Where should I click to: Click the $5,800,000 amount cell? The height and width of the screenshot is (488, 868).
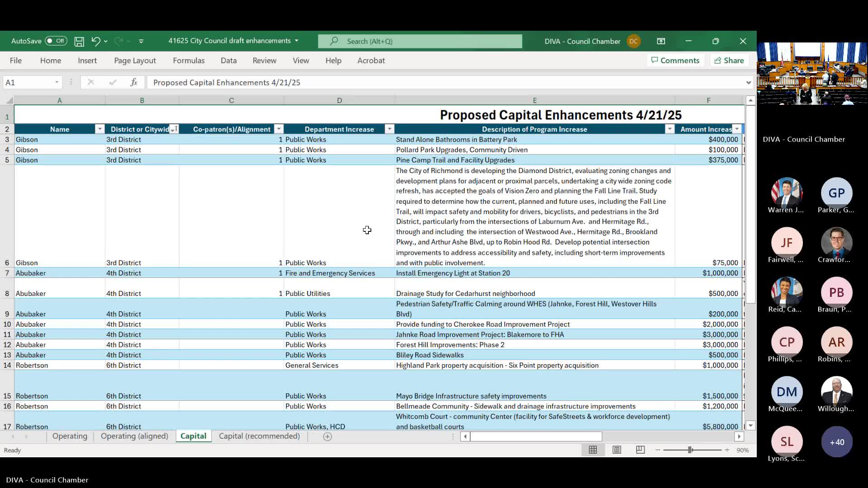(708, 421)
